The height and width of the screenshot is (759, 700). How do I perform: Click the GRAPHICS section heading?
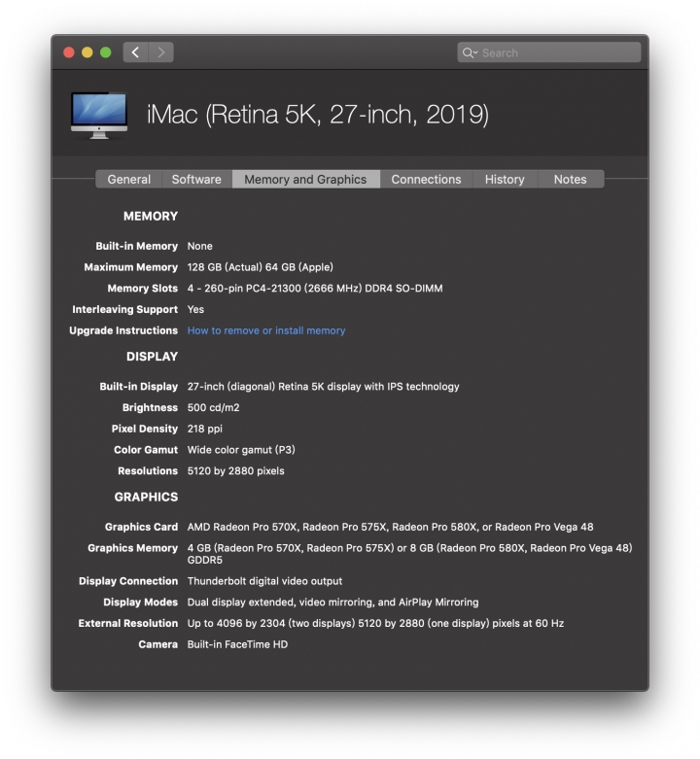(146, 498)
